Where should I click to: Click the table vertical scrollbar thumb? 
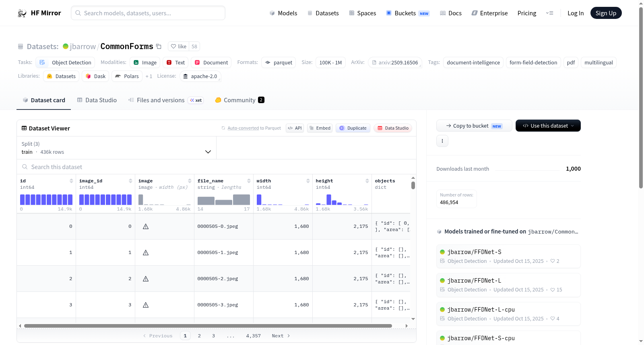tap(413, 185)
